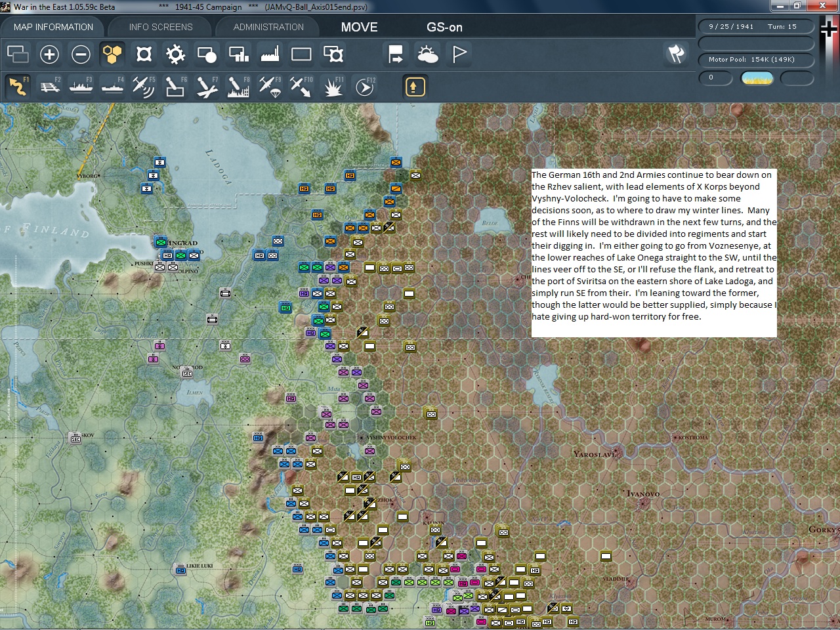Screen dimensions: 840x630
Task: Select the F9 air transport mode
Action: tap(270, 86)
